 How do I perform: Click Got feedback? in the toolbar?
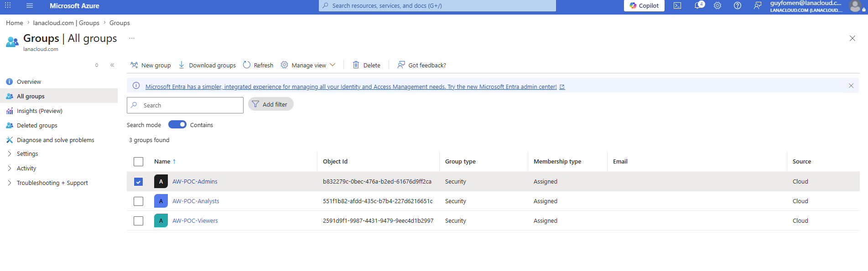(x=422, y=65)
